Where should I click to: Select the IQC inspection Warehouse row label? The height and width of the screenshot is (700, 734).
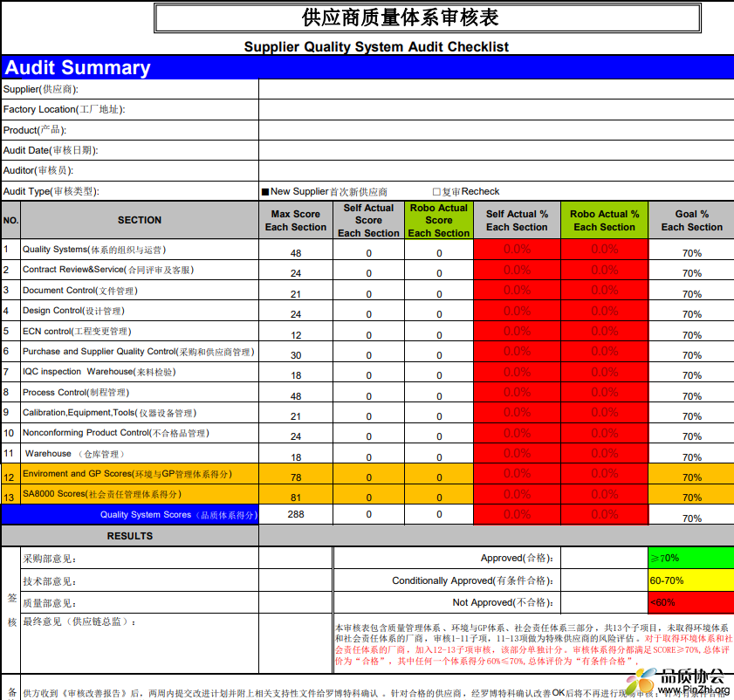pyautogui.click(x=99, y=372)
